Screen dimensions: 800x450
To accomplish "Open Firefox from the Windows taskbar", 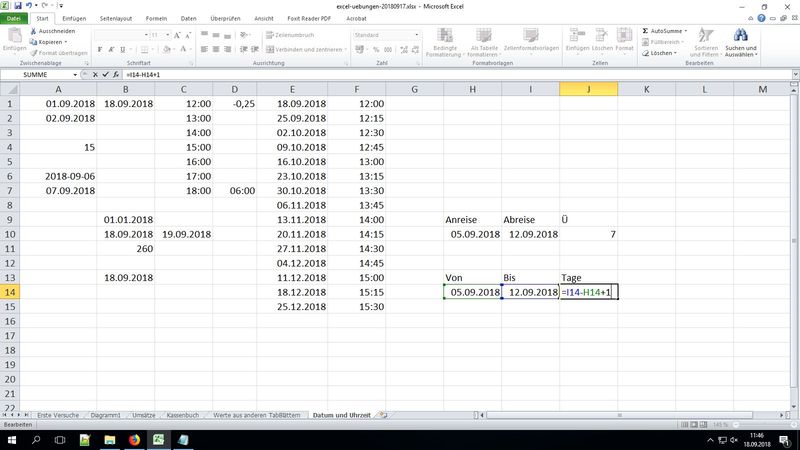I will pyautogui.click(x=135, y=439).
